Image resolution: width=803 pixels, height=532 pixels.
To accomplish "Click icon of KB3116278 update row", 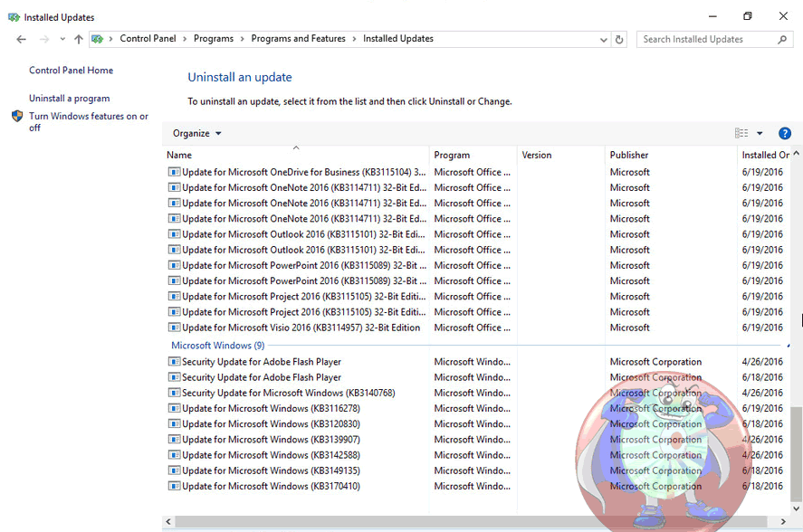I will [x=174, y=408].
